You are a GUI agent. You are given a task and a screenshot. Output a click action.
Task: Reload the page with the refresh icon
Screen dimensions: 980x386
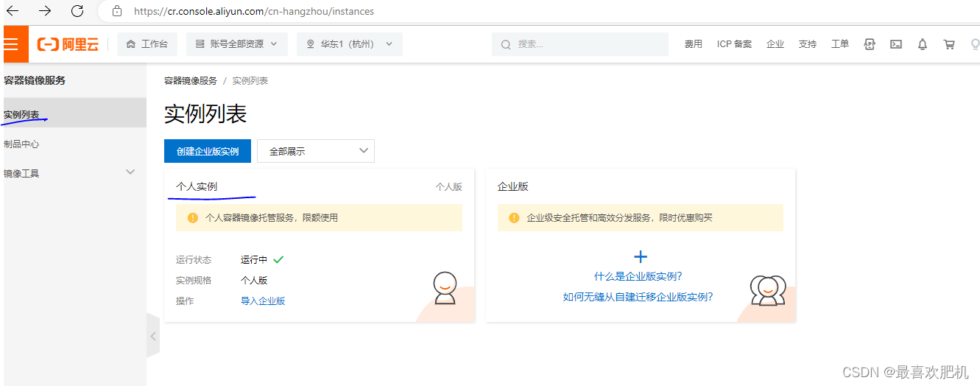pos(77,10)
